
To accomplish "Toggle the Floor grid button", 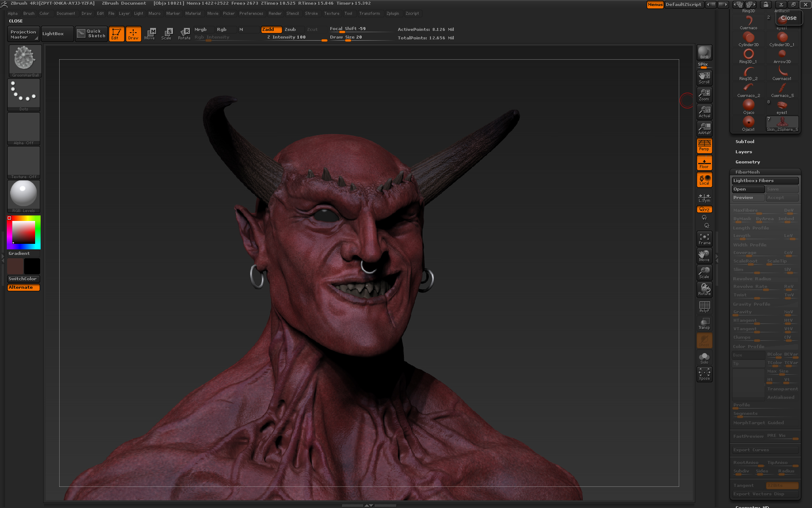I will (704, 163).
